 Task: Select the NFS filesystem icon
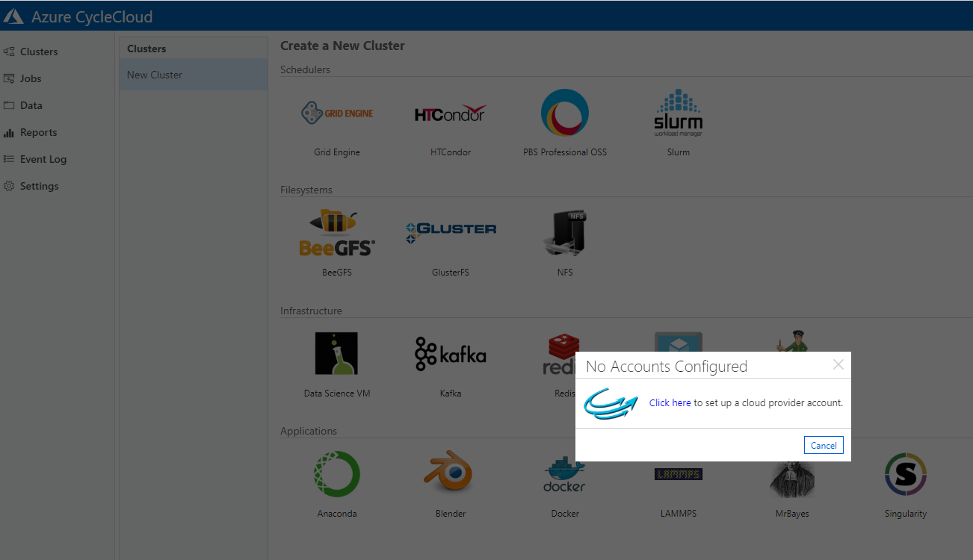565,233
